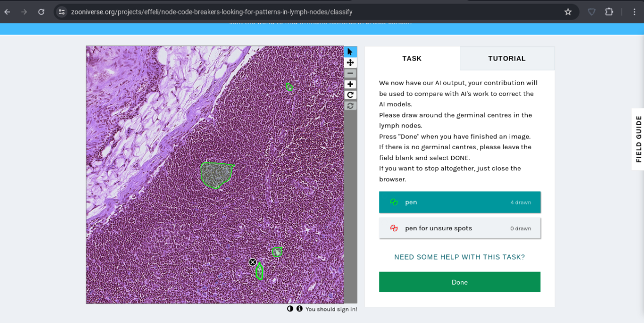Rotate the subject image

pos(350,95)
